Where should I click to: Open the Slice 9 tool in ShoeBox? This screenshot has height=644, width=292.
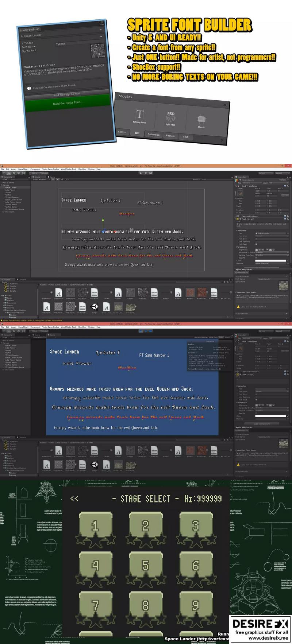201,121
